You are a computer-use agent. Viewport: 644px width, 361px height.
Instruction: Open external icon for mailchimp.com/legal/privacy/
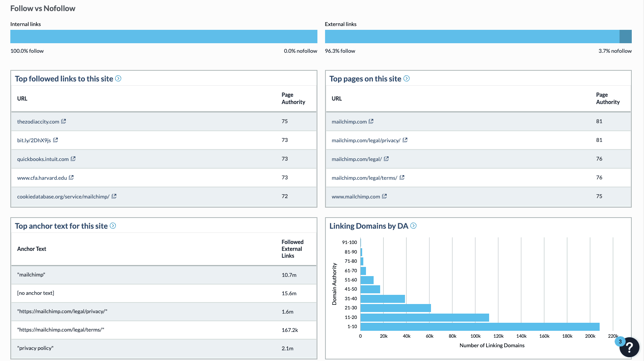pyautogui.click(x=405, y=140)
